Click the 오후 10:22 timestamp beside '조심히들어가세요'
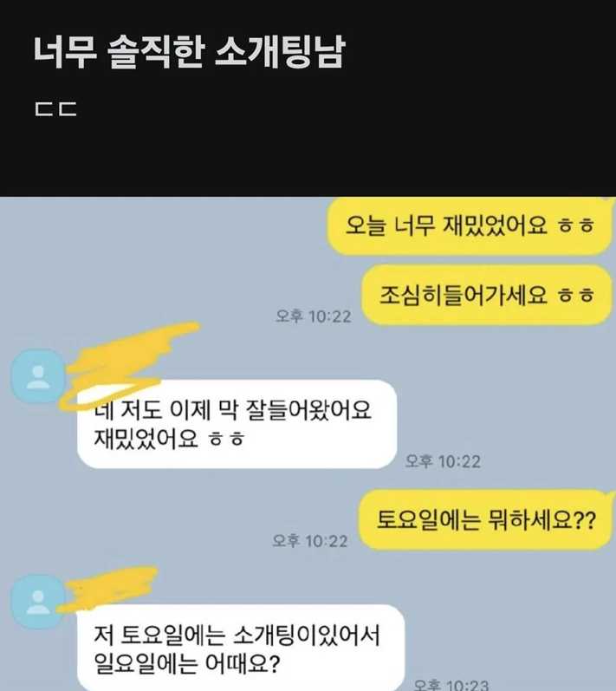Image resolution: width=616 pixels, height=691 pixels. 314,316
